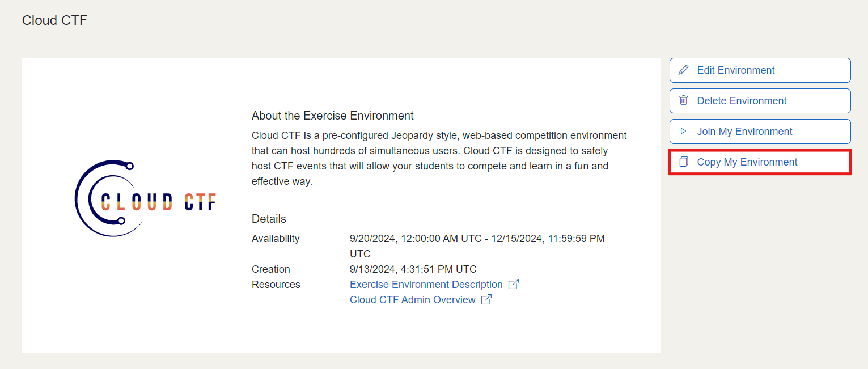Click the description paragraph about Jeopardy style competition
Image resolution: width=868 pixels, height=369 pixels.
439,159
